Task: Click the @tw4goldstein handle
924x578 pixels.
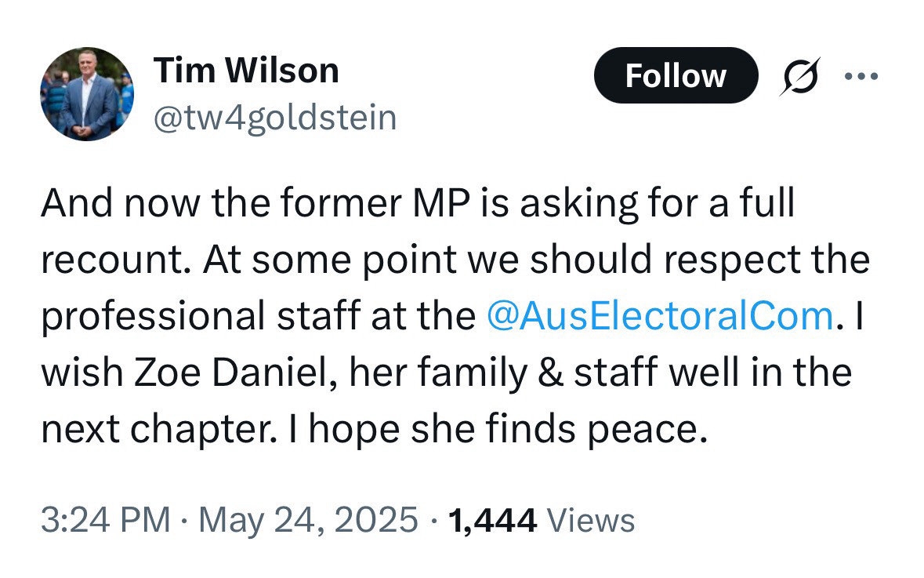Action: (275, 118)
